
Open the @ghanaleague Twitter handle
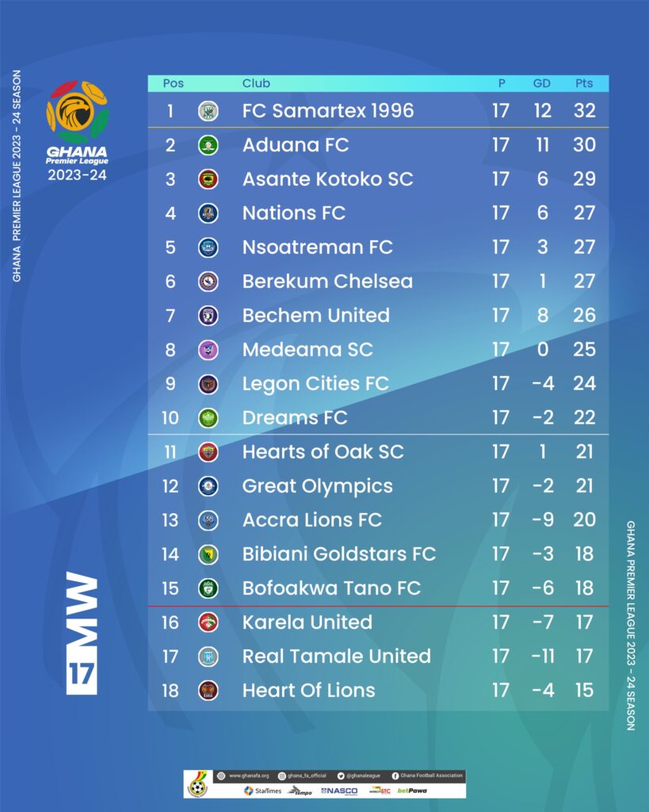point(359,776)
